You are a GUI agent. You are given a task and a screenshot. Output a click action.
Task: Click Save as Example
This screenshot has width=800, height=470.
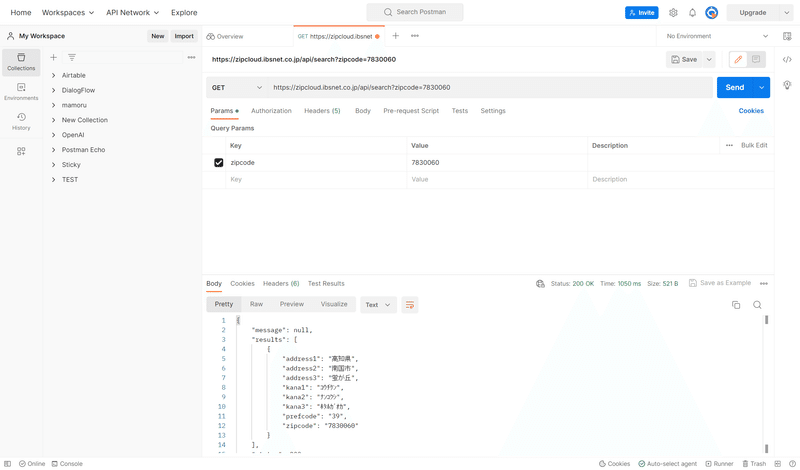[720, 283]
